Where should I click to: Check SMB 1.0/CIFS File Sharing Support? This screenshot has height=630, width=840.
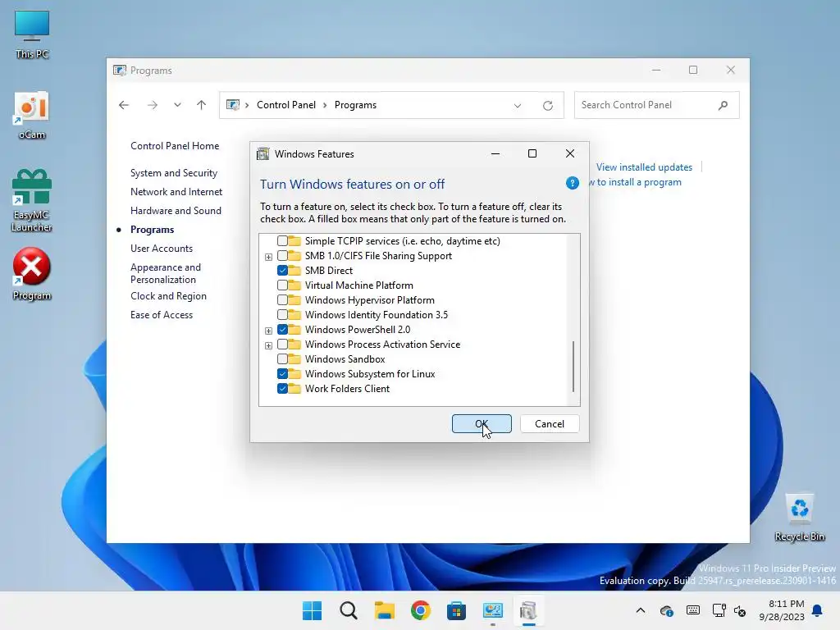point(282,256)
